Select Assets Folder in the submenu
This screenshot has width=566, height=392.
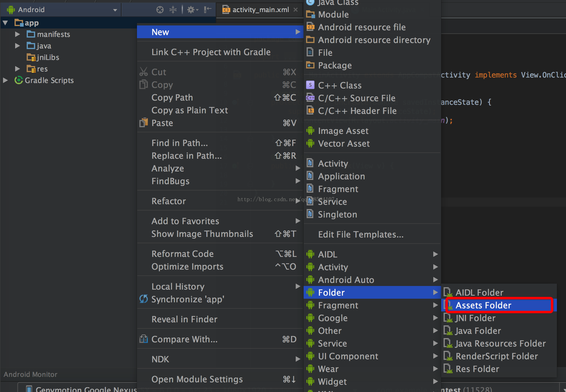(499, 305)
